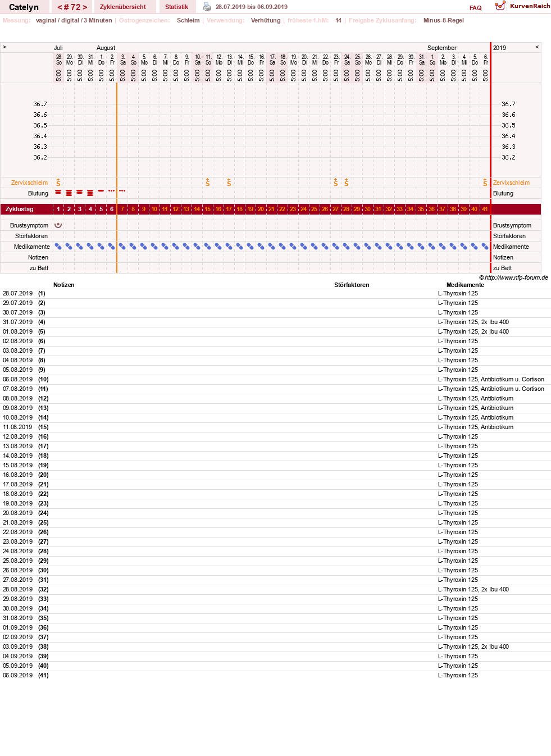Click the Zervixschleim S symbol on cycle day 28
The height and width of the screenshot is (756, 551).
click(347, 183)
